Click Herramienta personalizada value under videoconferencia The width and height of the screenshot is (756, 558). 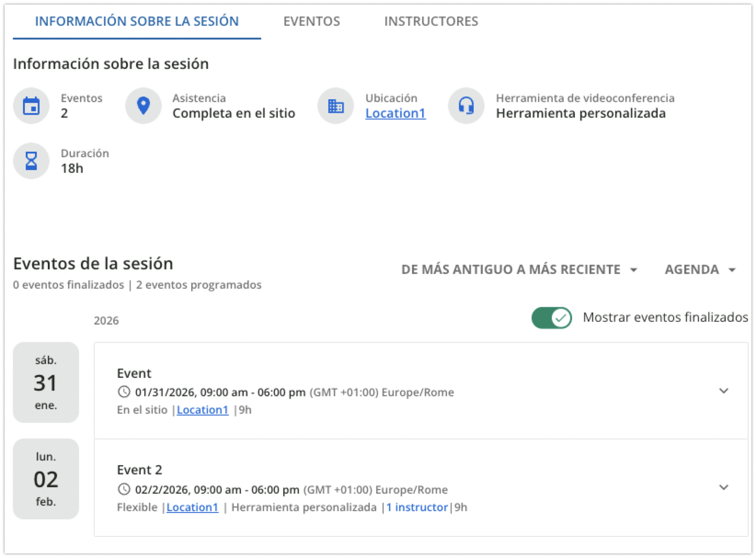pyautogui.click(x=581, y=113)
